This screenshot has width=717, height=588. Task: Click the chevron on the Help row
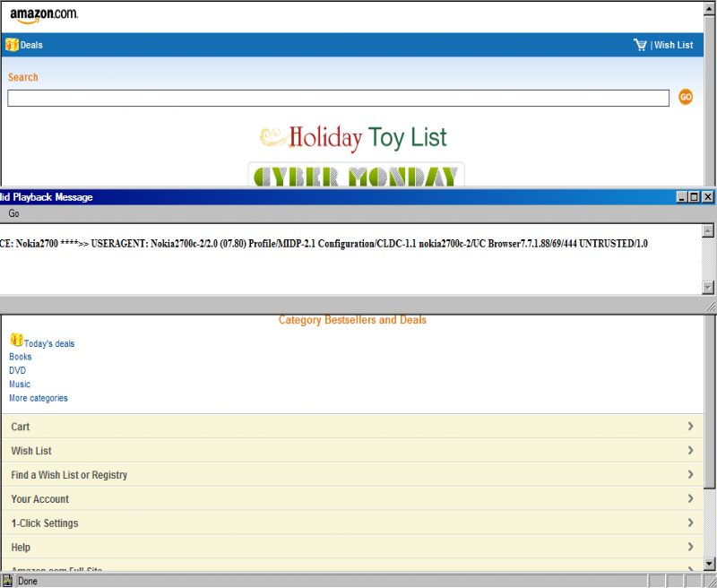point(690,547)
